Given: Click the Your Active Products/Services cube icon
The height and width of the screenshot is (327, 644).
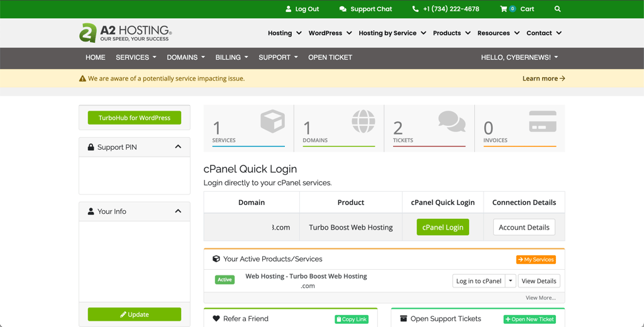Looking at the screenshot, I should 216,259.
